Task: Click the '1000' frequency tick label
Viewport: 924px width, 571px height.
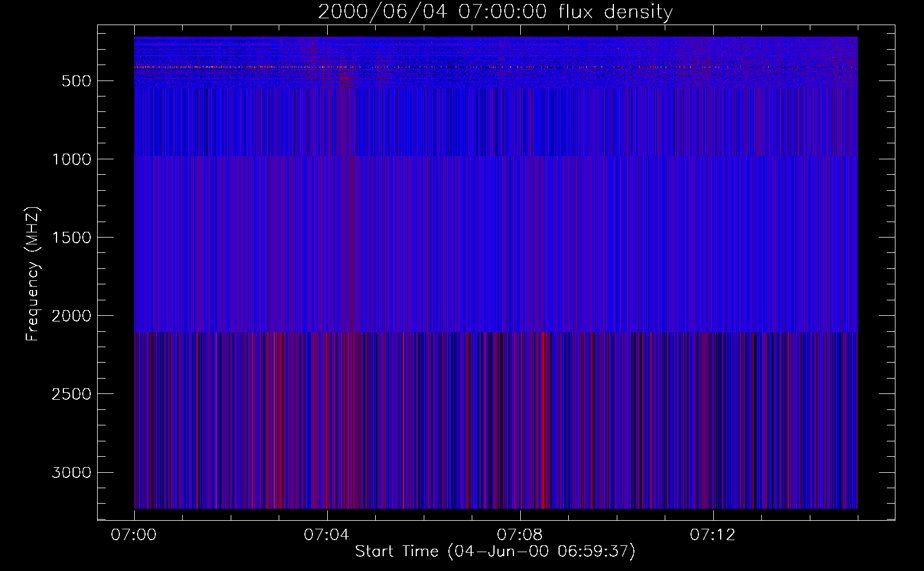Action: click(71, 159)
